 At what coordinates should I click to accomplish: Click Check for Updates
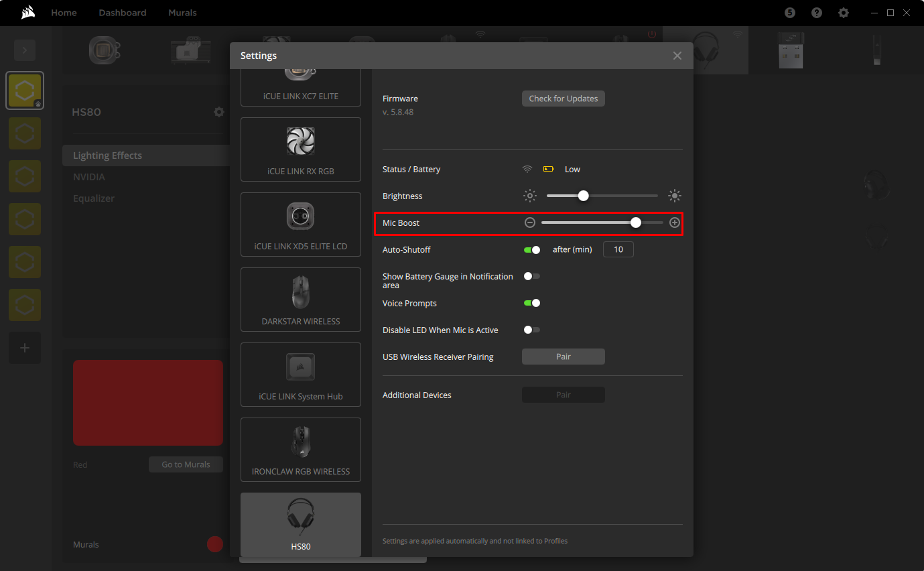563,98
